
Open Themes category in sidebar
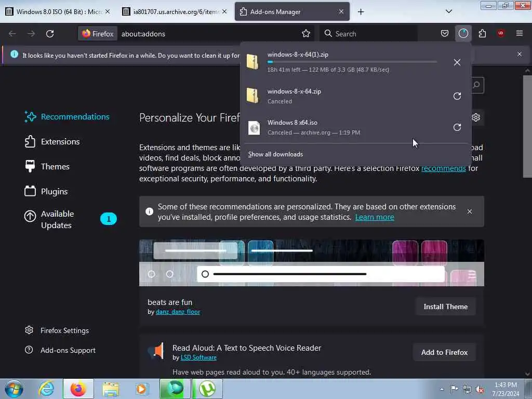click(47, 167)
